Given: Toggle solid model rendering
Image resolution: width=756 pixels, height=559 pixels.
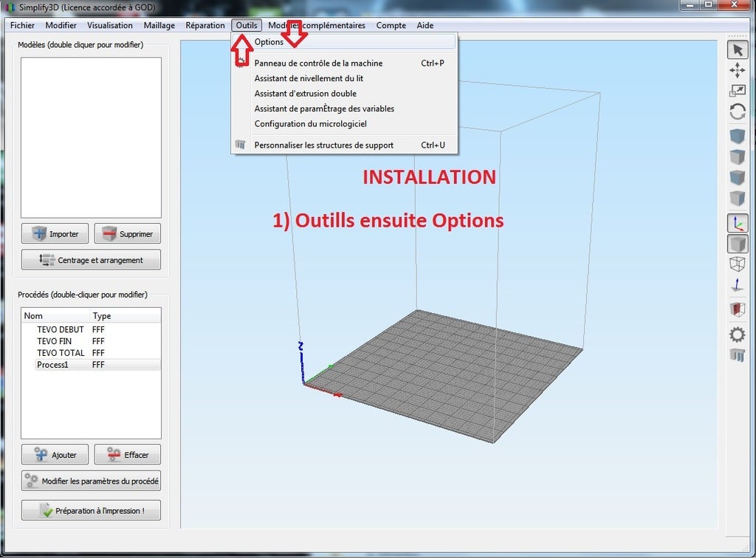Looking at the screenshot, I should pyautogui.click(x=738, y=244).
